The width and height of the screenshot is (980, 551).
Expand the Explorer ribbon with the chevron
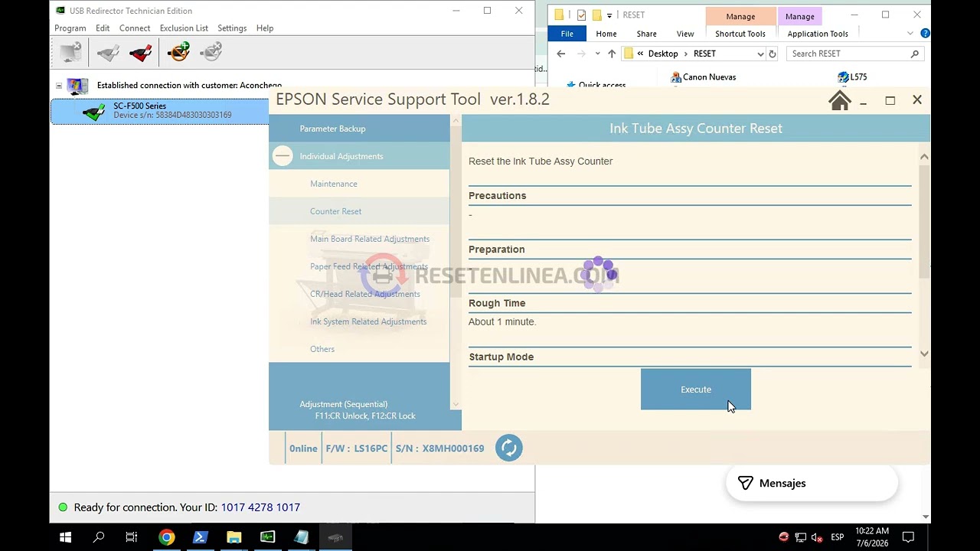pyautogui.click(x=910, y=34)
